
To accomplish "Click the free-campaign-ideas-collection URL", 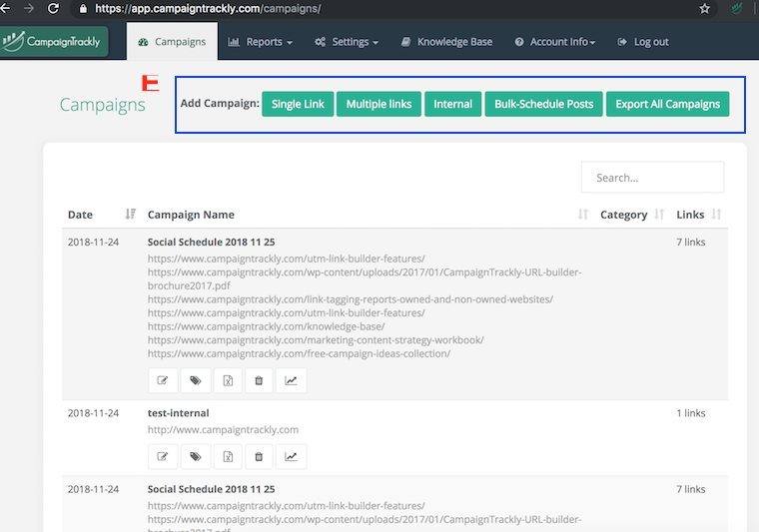I will (x=299, y=353).
